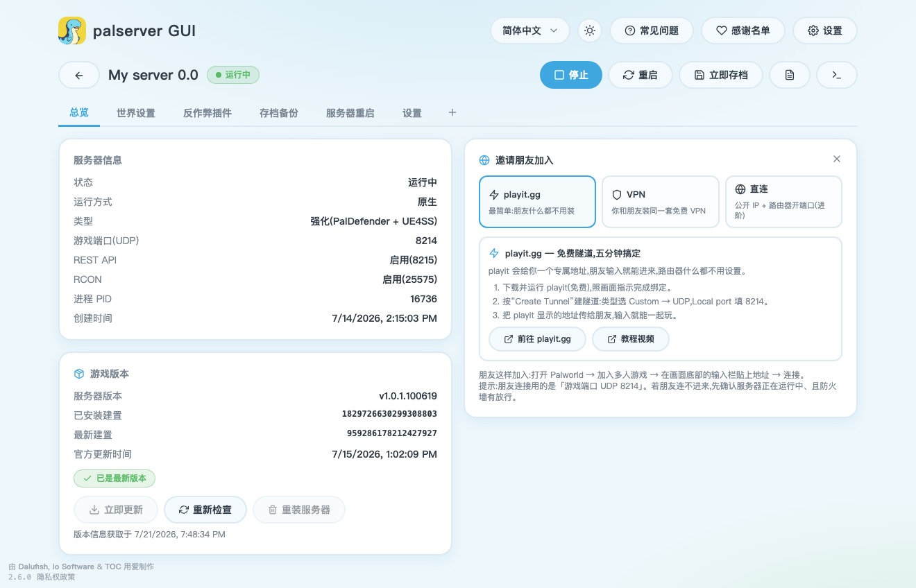Click game port value 8214
Image resolution: width=916 pixels, height=588 pixels.
coord(426,241)
